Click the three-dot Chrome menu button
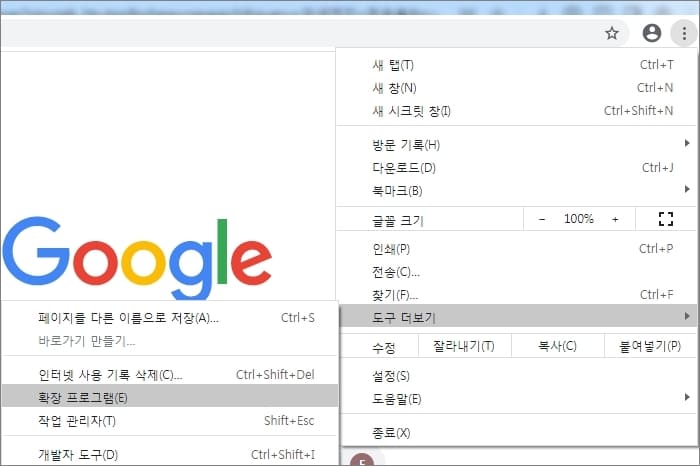 (x=684, y=33)
